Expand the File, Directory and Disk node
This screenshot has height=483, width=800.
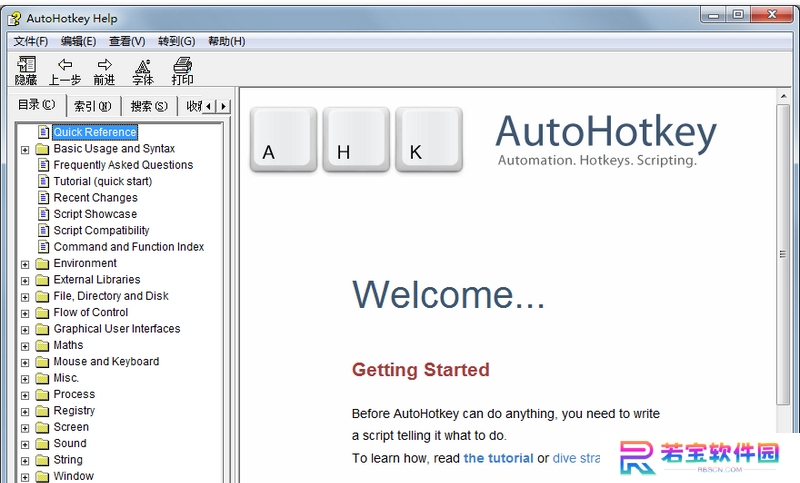pos(25,297)
